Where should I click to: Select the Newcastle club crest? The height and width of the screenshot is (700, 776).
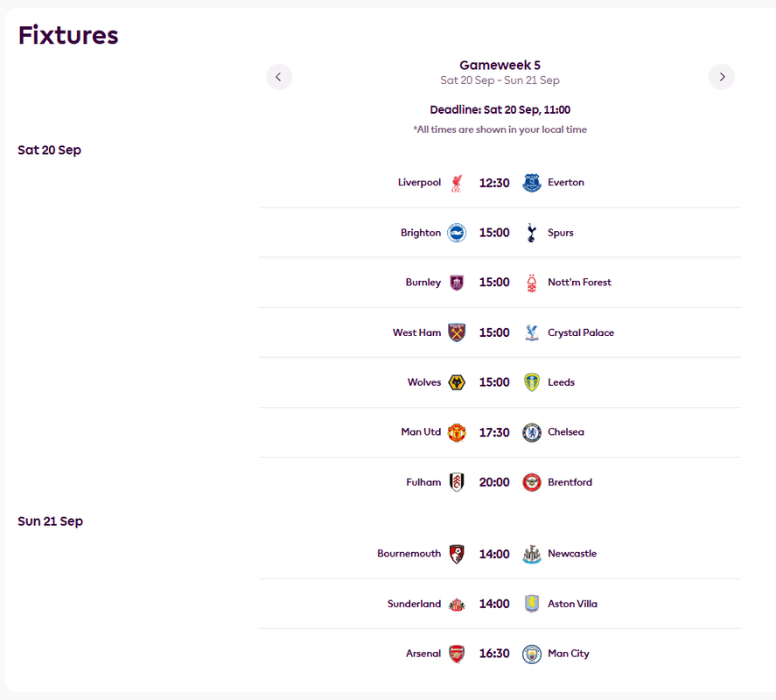532,554
